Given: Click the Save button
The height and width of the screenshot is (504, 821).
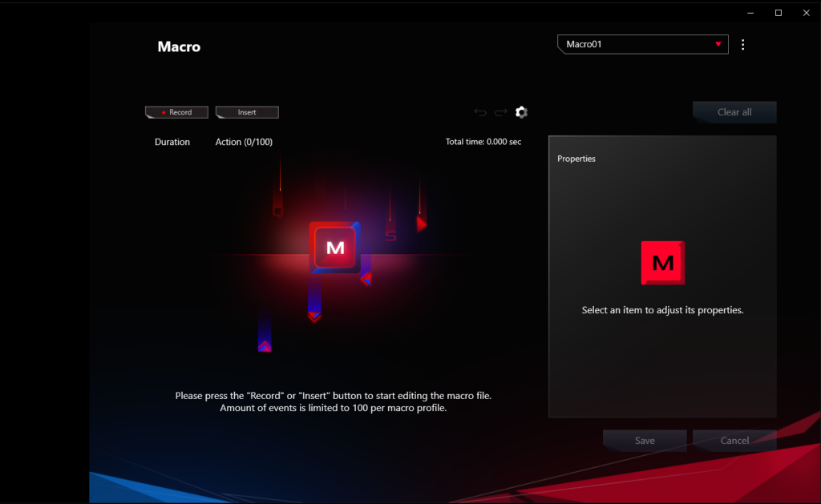Looking at the screenshot, I should click(645, 441).
